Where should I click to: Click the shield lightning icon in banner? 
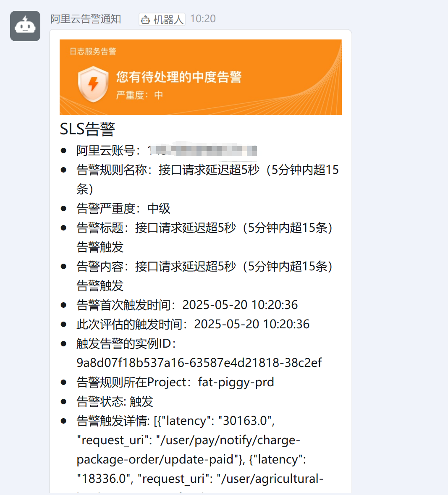tap(93, 84)
